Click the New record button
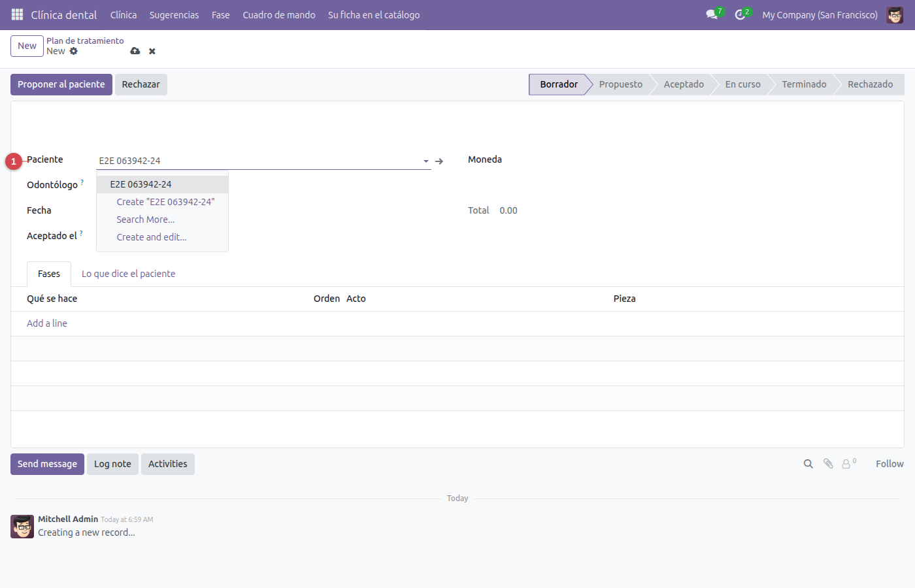The height and width of the screenshot is (588, 915). [x=27, y=46]
